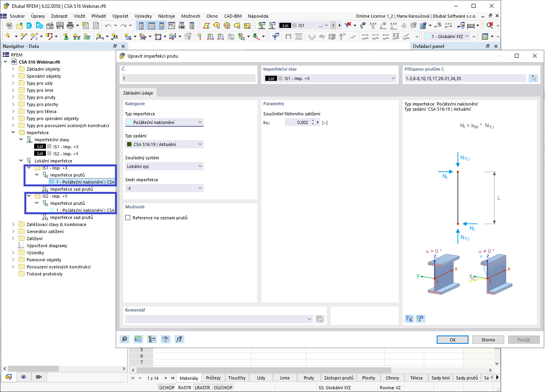
Task: Click the open model folder icon
Action: coord(19,26)
